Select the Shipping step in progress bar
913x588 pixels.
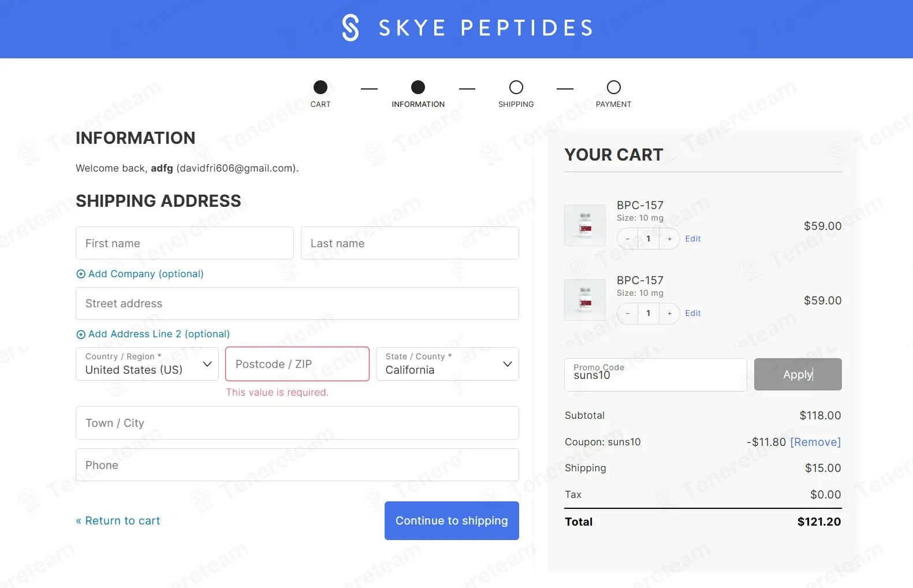(x=516, y=87)
